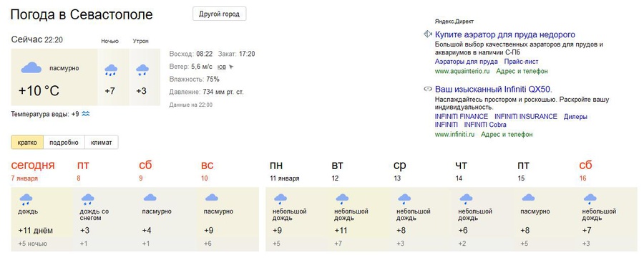644x258 pixels.
Task: Open the климат tab
Action: pos(101,143)
